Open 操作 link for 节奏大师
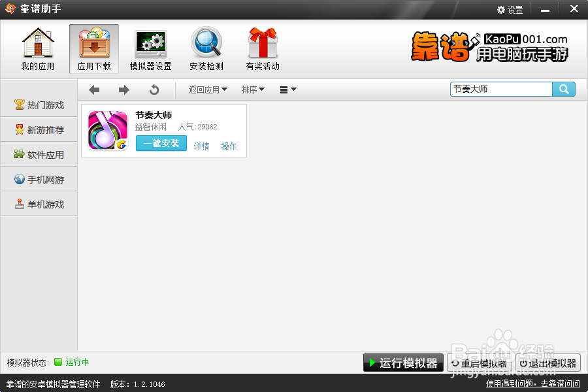Image resolution: width=588 pixels, height=392 pixels. [229, 146]
